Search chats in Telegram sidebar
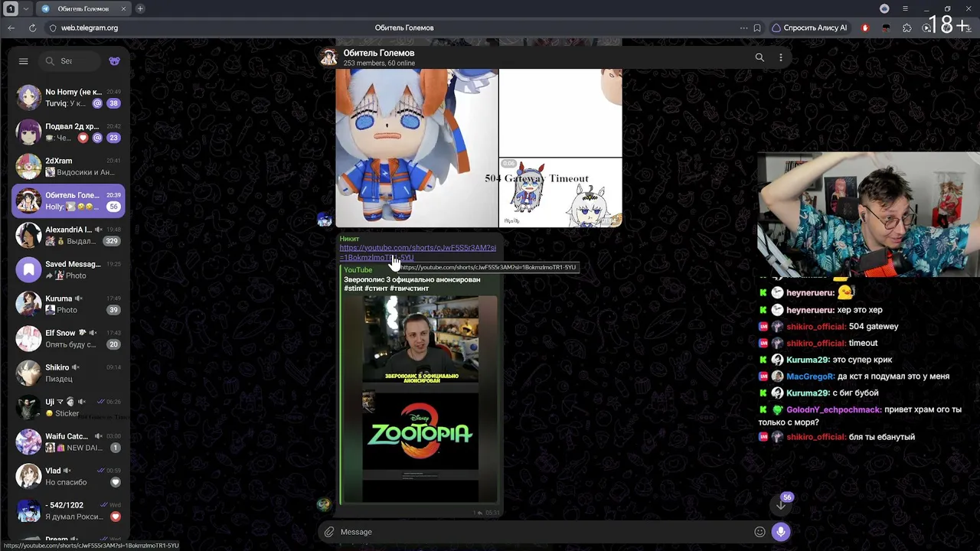 tap(70, 61)
